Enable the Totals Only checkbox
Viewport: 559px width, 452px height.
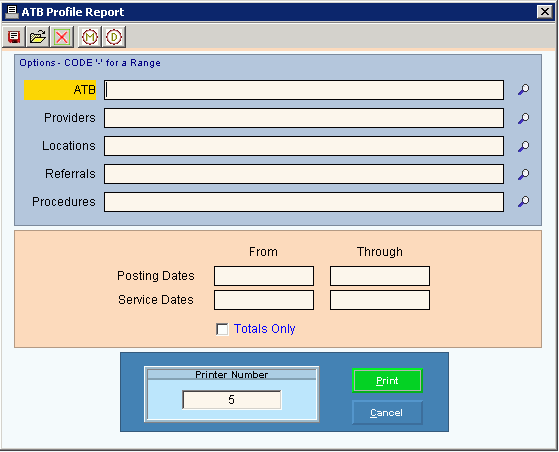pyautogui.click(x=222, y=329)
